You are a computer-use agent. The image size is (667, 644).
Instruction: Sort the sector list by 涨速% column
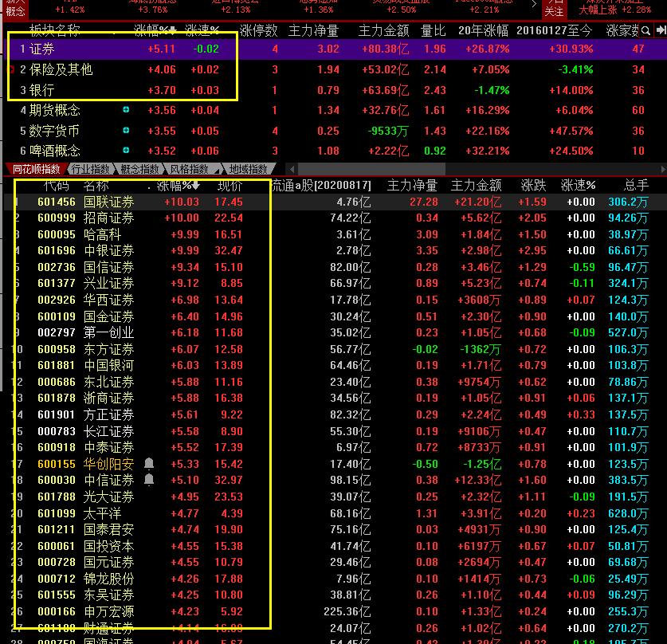202,31
